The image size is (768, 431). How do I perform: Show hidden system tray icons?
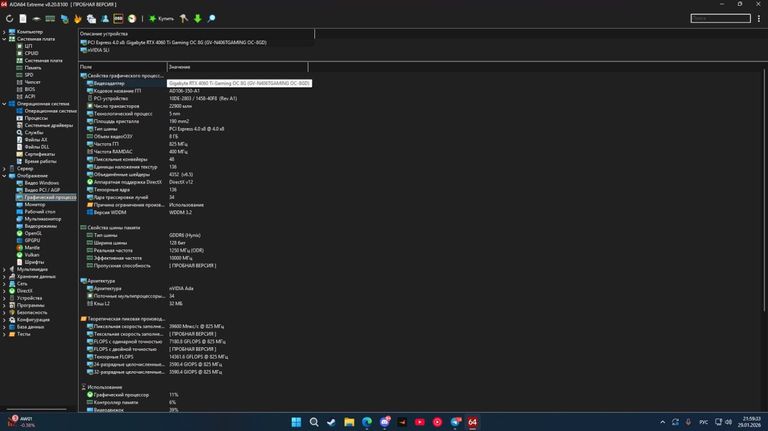663,422
